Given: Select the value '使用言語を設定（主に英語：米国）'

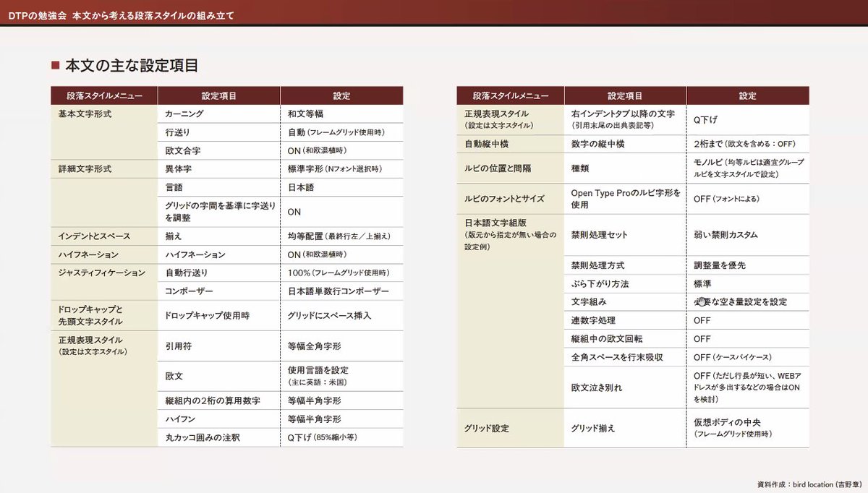Looking at the screenshot, I should 318,377.
